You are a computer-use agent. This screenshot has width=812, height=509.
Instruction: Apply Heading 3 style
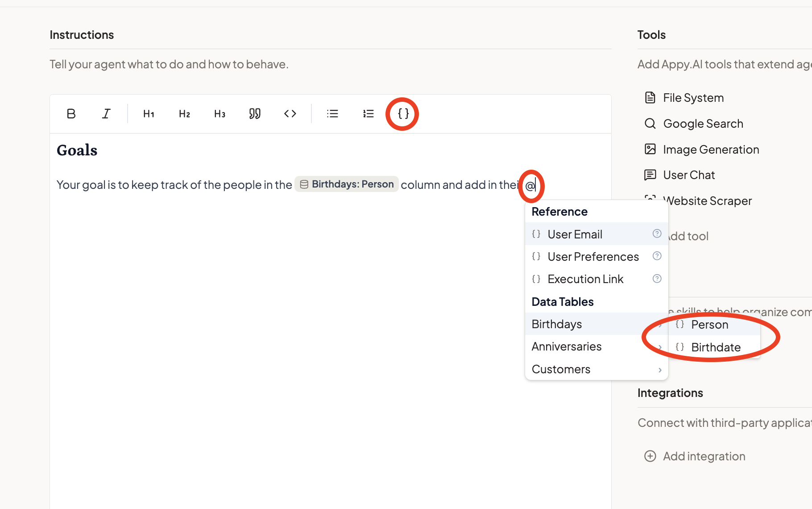[x=219, y=113]
